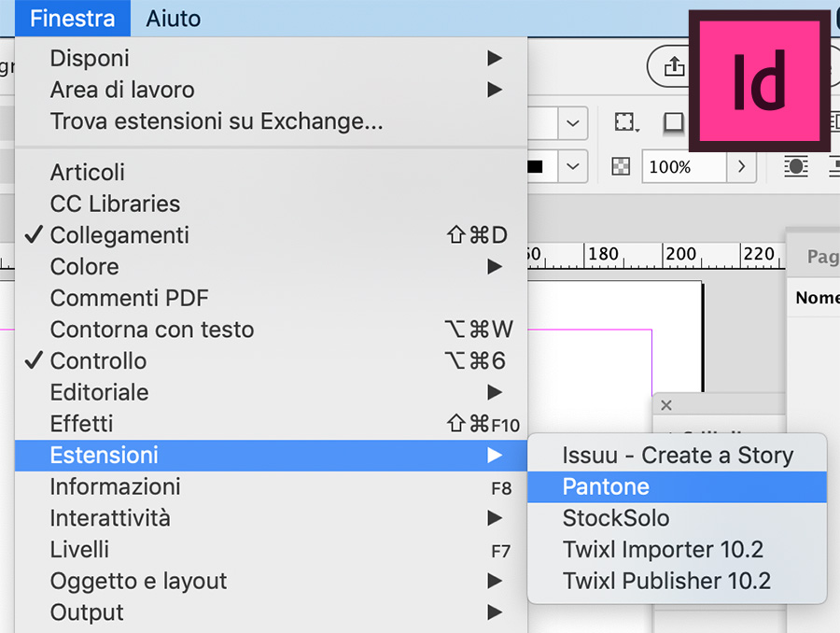
Task: Click the text wrap around shape icon
Action: click(796, 167)
